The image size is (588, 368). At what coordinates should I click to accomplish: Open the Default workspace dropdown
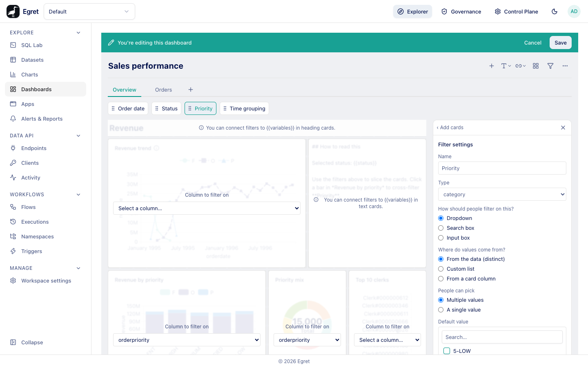[x=89, y=11]
